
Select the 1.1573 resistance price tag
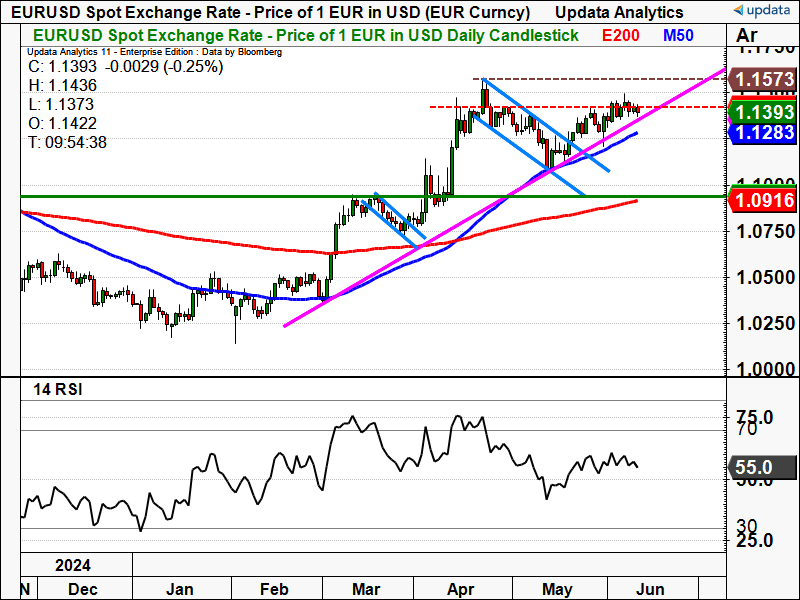point(763,80)
